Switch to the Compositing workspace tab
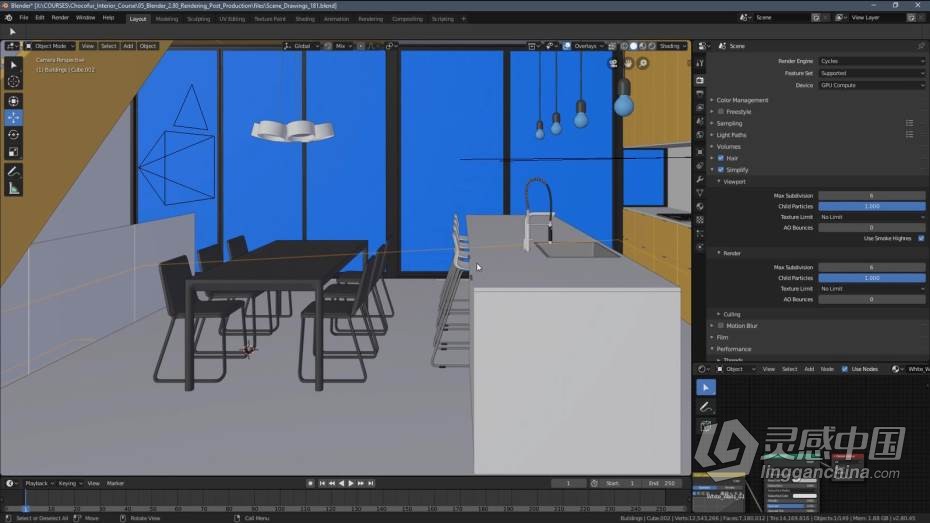 click(x=407, y=19)
